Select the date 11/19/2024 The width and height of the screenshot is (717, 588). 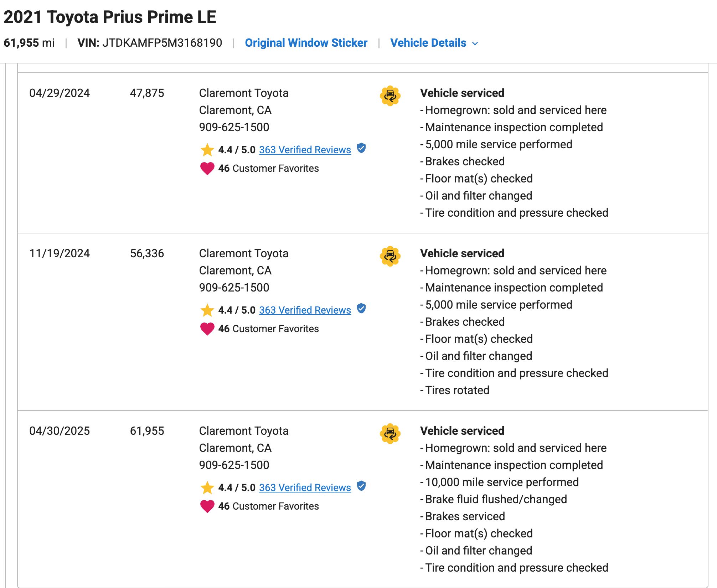click(60, 253)
